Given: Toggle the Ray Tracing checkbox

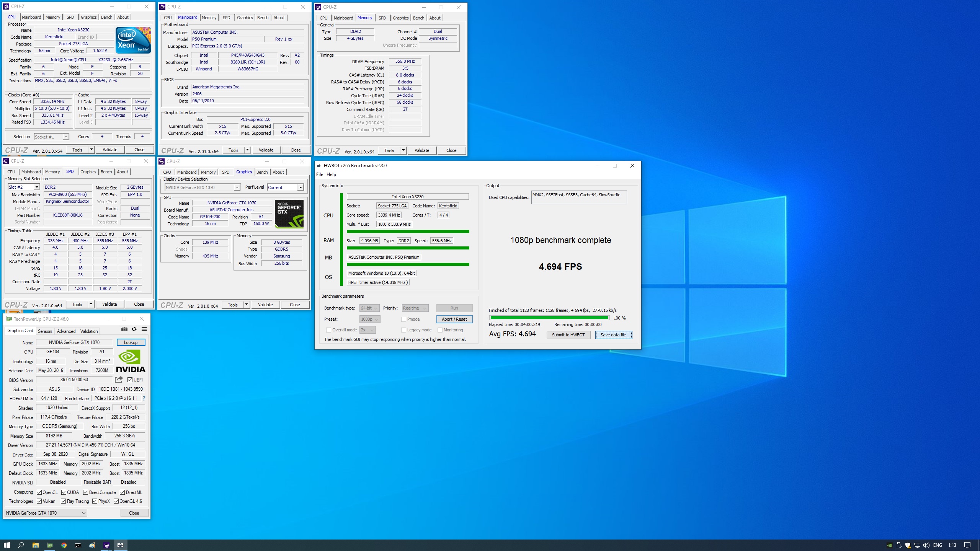Looking at the screenshot, I should pos(64,501).
